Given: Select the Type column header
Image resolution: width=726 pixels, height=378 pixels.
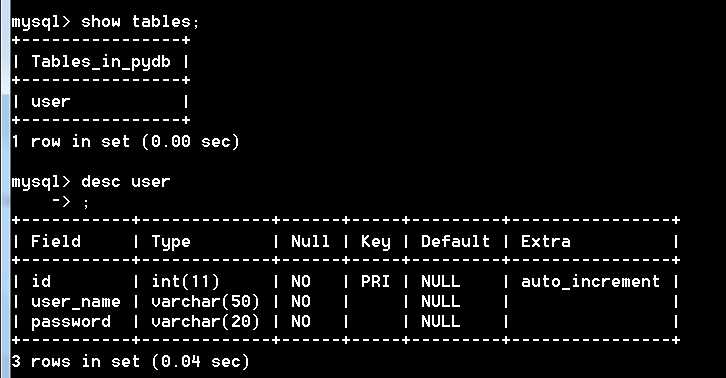Looking at the screenshot, I should coord(171,242).
